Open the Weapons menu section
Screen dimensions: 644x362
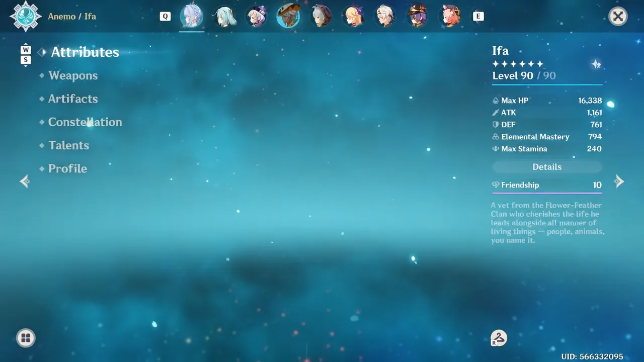click(x=73, y=75)
